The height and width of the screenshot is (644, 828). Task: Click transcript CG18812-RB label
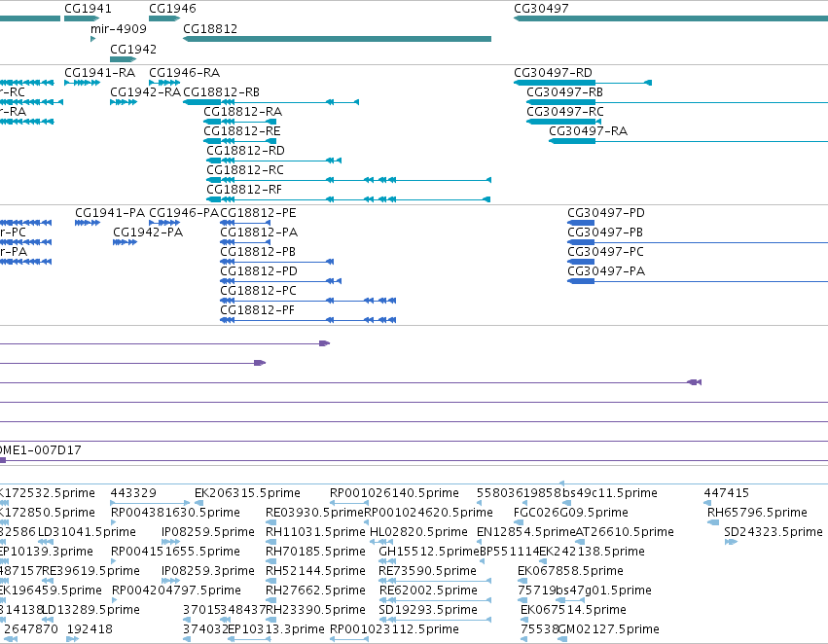click(x=221, y=91)
